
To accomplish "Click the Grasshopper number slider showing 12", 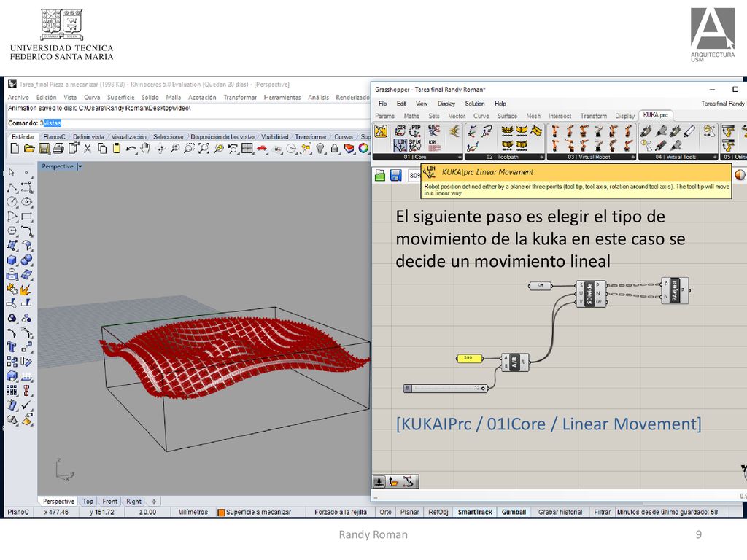I will tap(446, 389).
